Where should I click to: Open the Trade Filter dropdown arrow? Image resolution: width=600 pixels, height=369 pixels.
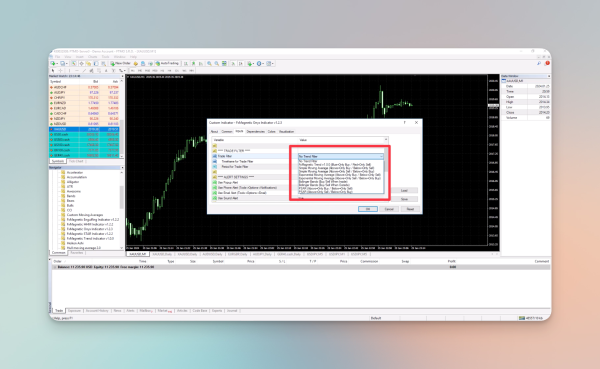click(x=381, y=157)
